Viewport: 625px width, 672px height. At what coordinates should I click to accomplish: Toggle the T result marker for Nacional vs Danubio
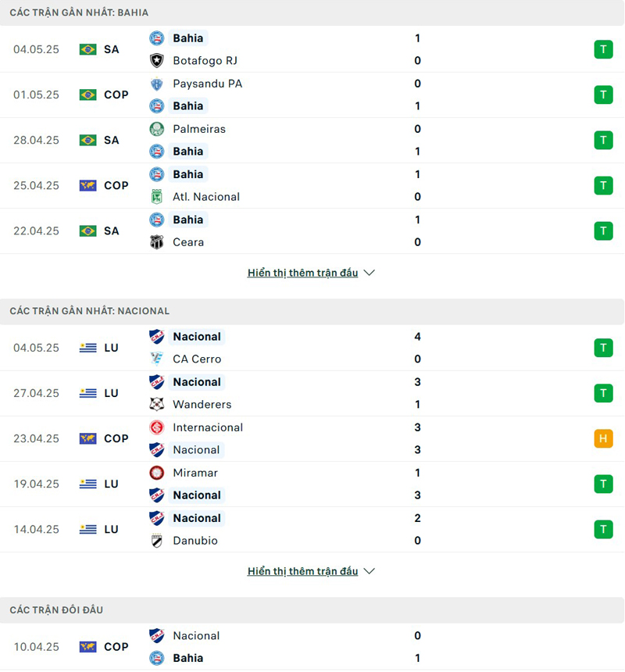(x=603, y=529)
